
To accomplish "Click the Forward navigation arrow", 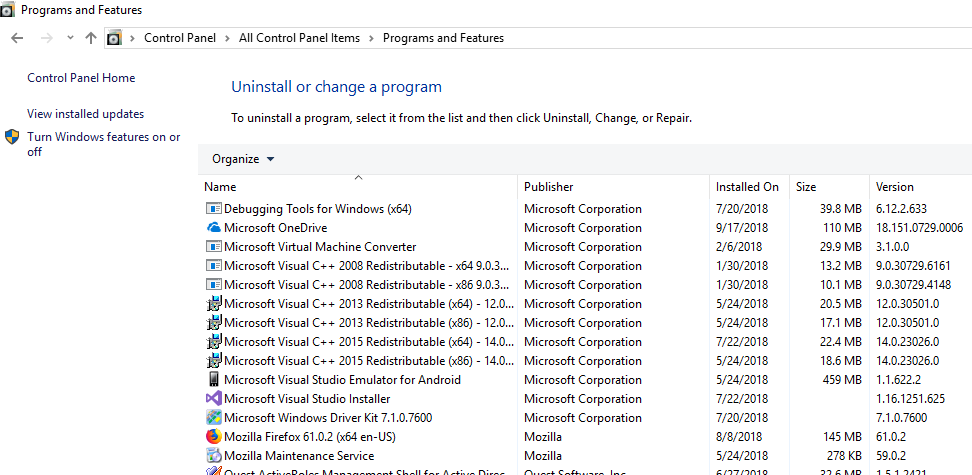I will tap(46, 38).
